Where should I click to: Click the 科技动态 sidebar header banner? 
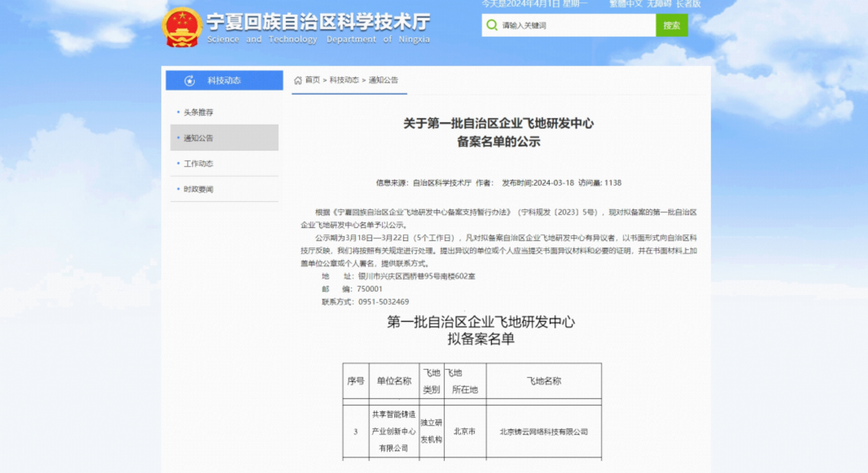pos(224,80)
